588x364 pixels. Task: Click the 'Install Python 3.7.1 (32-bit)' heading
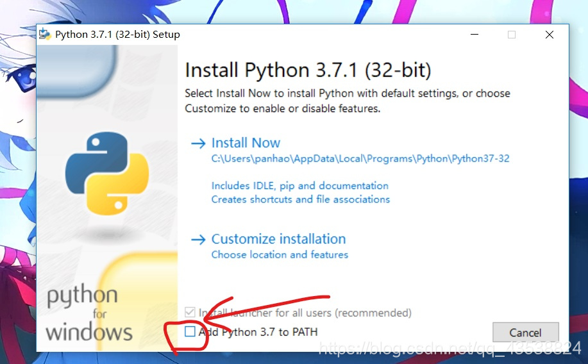coord(308,70)
